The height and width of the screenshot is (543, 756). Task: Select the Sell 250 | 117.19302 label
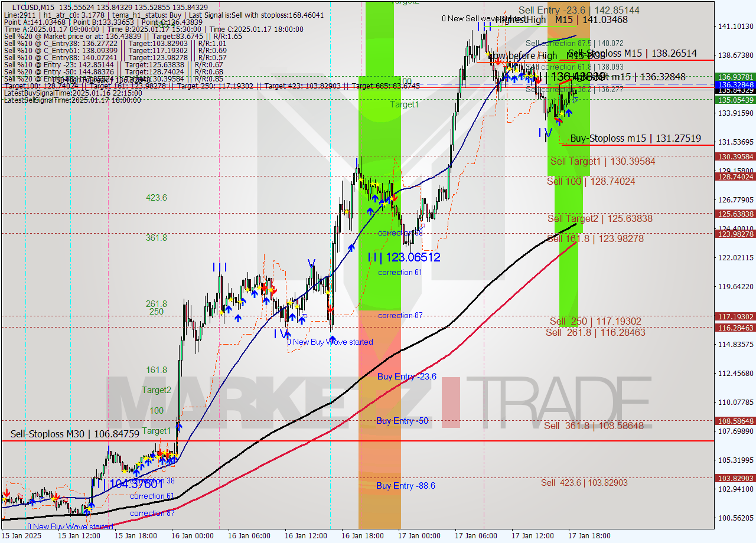595,321
